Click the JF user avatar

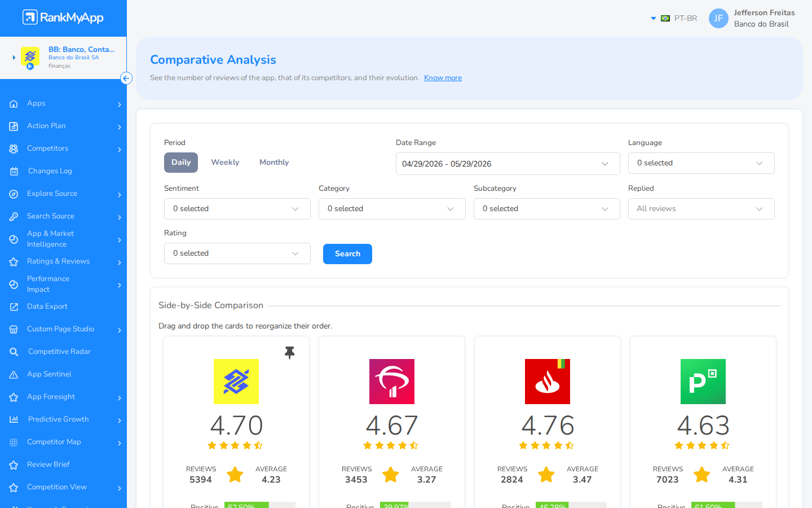pos(718,18)
